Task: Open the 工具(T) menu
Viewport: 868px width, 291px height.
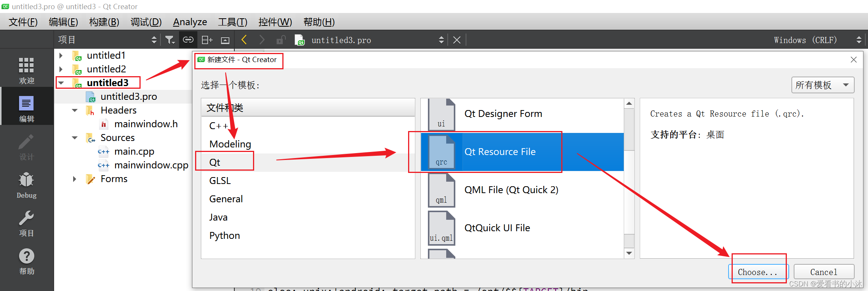Action: point(232,22)
